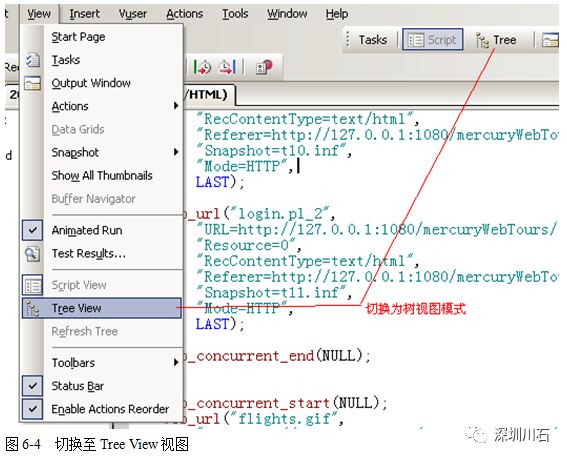Image resolution: width=567 pixels, height=459 pixels.
Task: Toggle Enable Actions Reorder checkmark
Action: [33, 409]
